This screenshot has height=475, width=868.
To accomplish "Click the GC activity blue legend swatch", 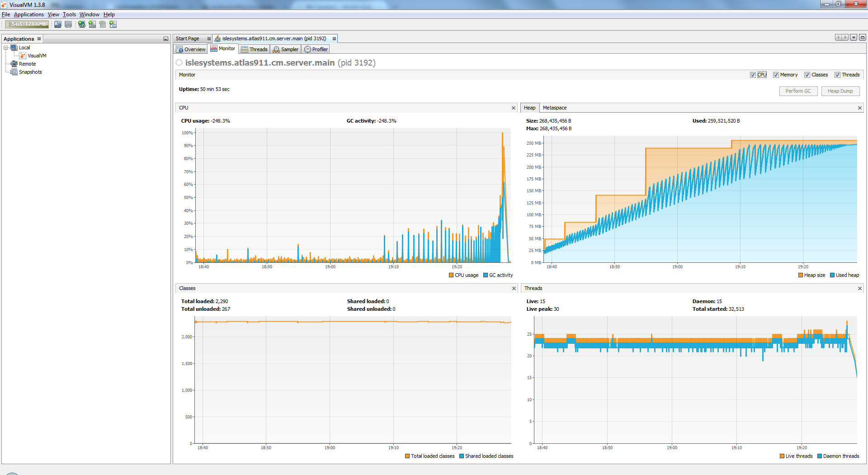I will (486, 275).
